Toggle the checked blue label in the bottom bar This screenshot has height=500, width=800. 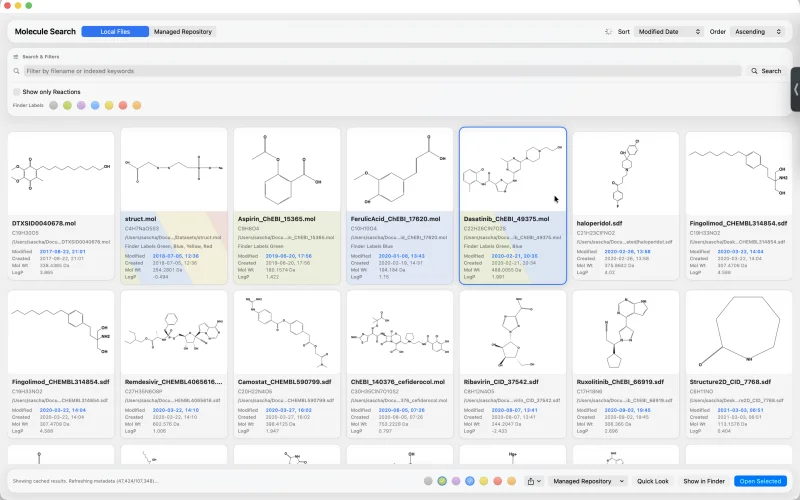(469, 481)
